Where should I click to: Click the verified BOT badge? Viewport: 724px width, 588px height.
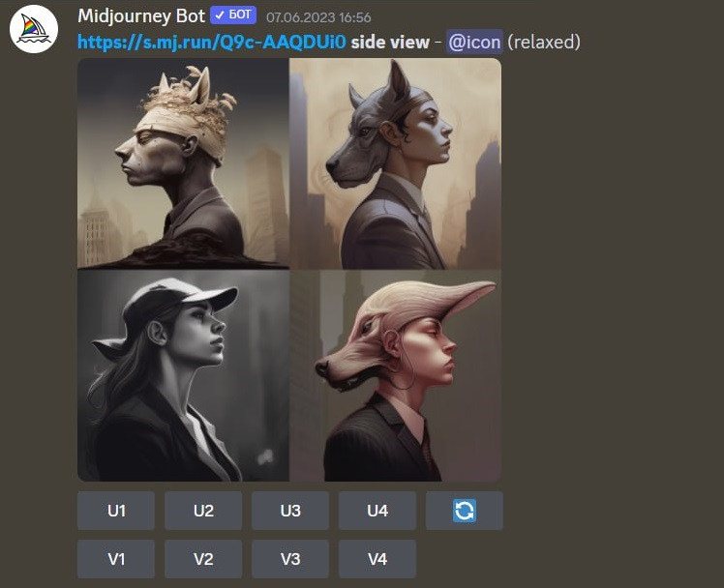233,15
